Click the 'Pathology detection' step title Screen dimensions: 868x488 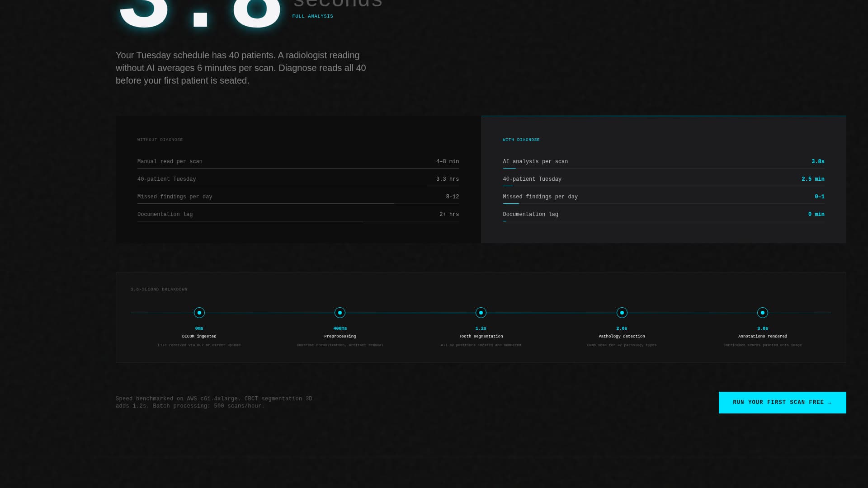(622, 337)
